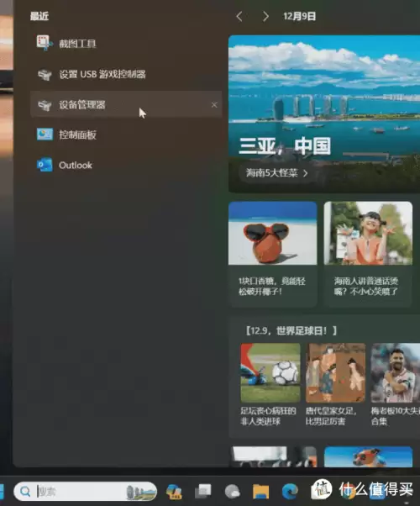Click the magnifier icon in search box
420x506 pixels.
point(25,492)
